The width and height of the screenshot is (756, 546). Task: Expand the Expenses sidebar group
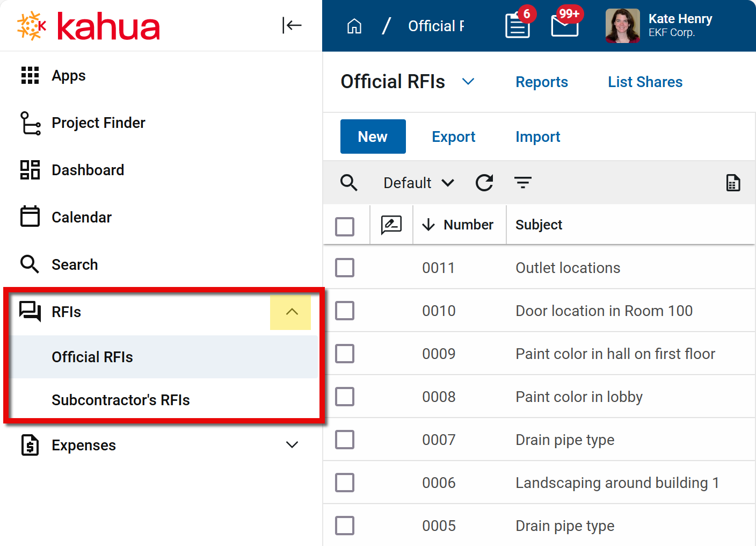[292, 445]
